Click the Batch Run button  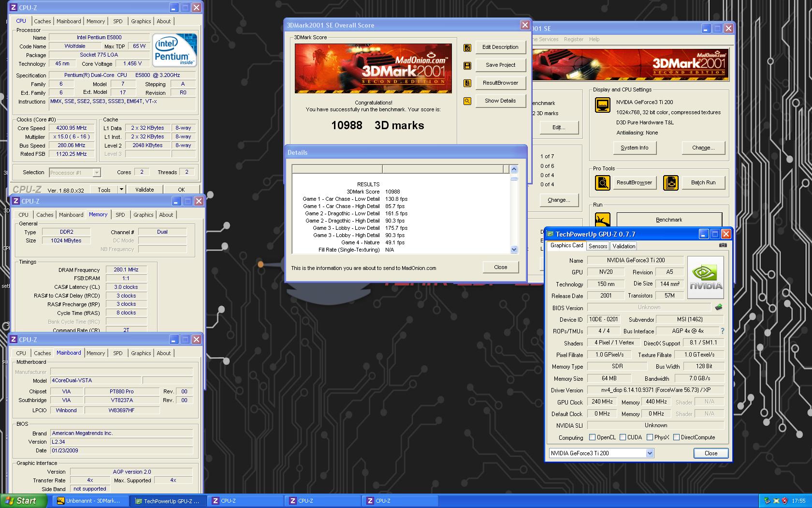click(x=703, y=183)
